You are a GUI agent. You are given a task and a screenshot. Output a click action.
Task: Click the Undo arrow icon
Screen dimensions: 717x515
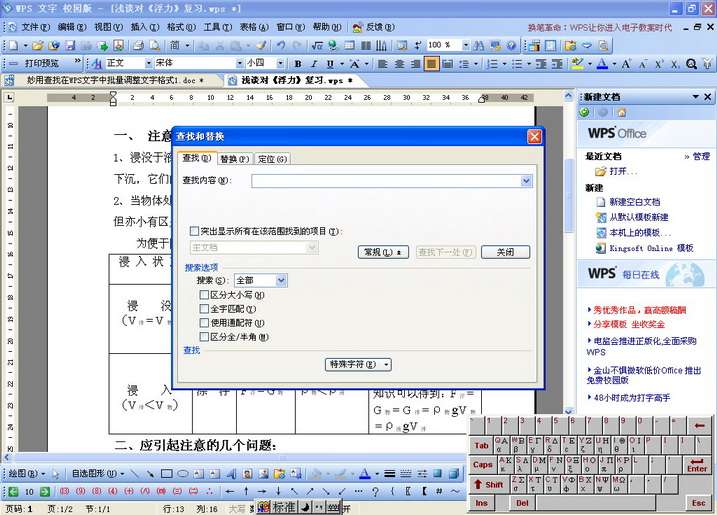(x=281, y=45)
